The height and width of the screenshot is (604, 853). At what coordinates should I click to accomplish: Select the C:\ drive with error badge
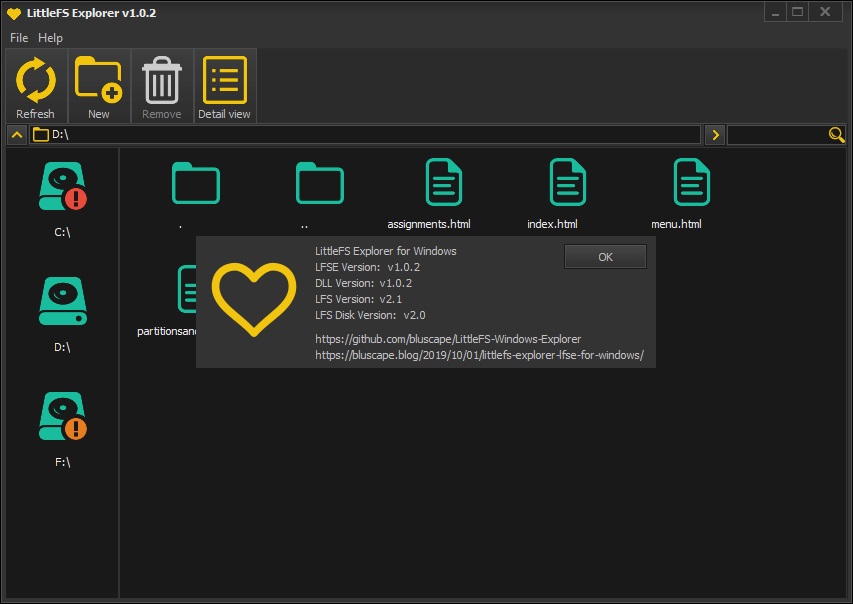(x=63, y=186)
